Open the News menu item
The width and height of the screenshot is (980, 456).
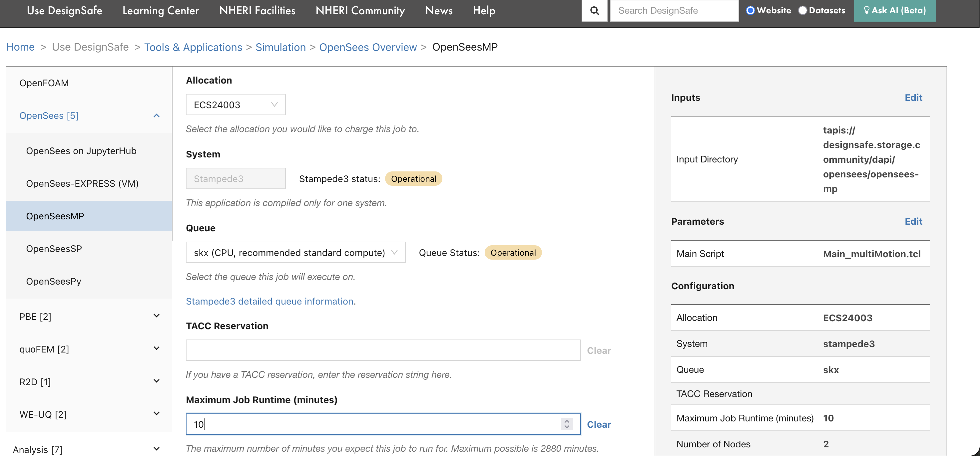click(439, 11)
